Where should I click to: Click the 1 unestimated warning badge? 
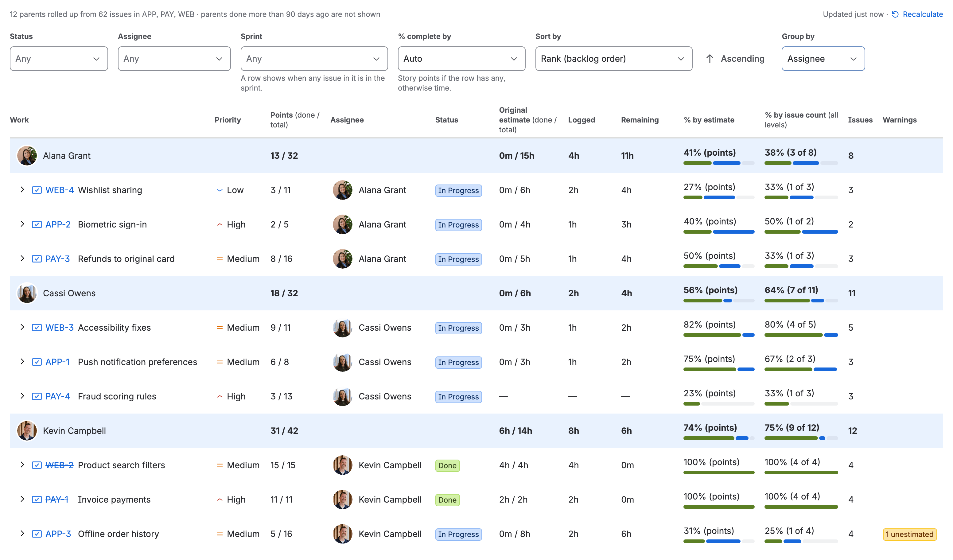click(x=909, y=534)
